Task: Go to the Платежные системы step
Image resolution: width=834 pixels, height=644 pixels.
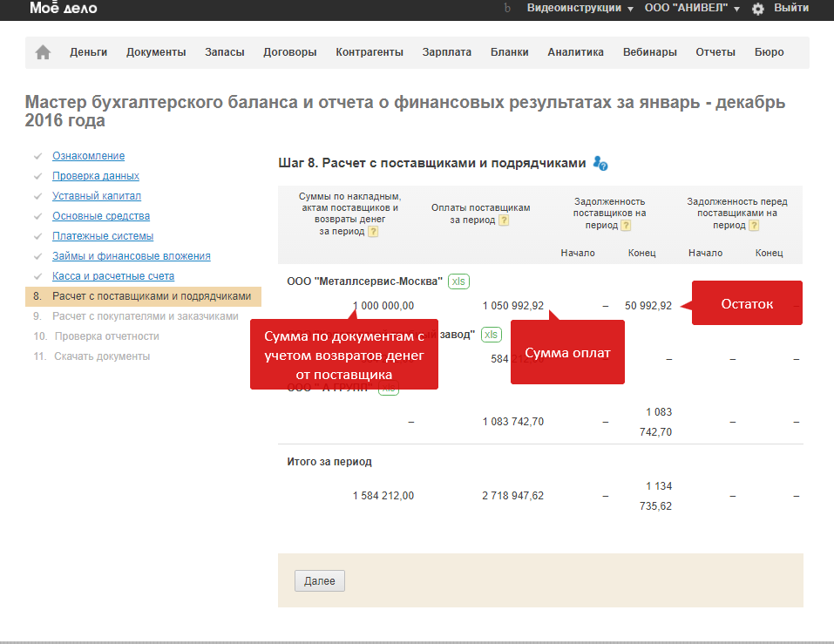Action: (x=103, y=236)
